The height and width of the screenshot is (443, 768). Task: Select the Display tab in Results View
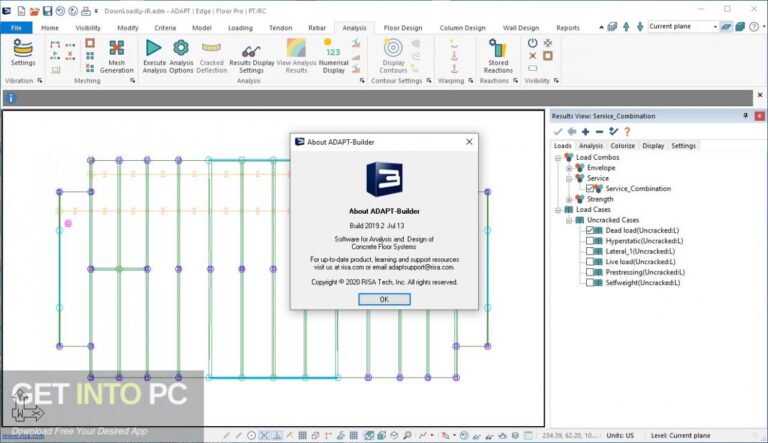click(x=653, y=146)
